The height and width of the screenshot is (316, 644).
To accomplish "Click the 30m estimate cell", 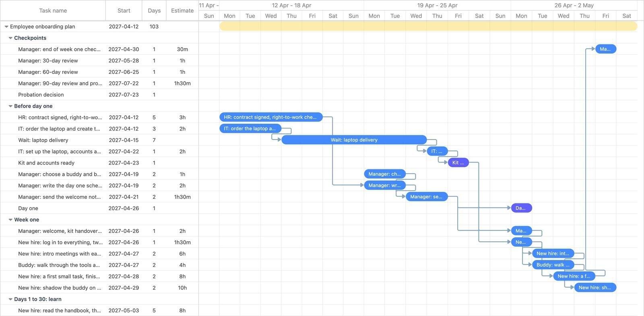I will [182, 49].
